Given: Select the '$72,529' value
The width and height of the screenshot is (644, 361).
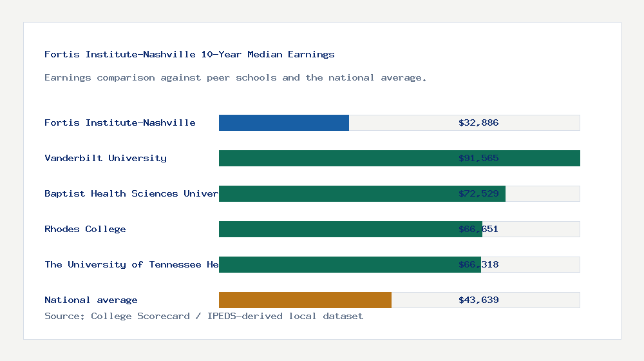Looking at the screenshot, I should tap(478, 193).
